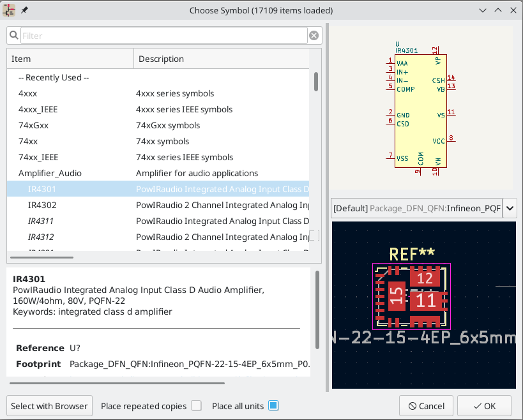This screenshot has height=420, width=523.
Task: Toggle the pin icon in the title bar
Action: click(24, 10)
